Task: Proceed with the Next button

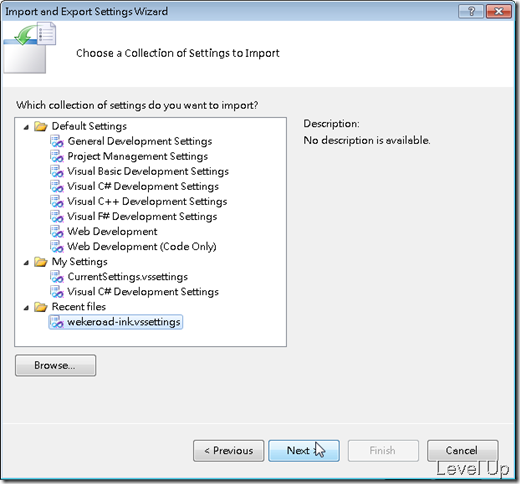Action: [304, 451]
